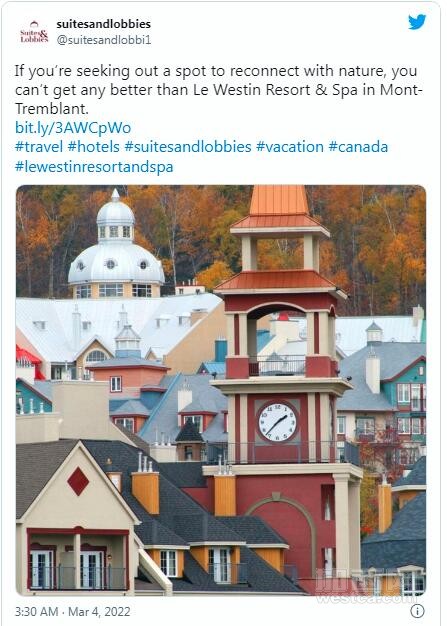Select the #hotels hashtag
447x626 pixels.
pos(93,147)
